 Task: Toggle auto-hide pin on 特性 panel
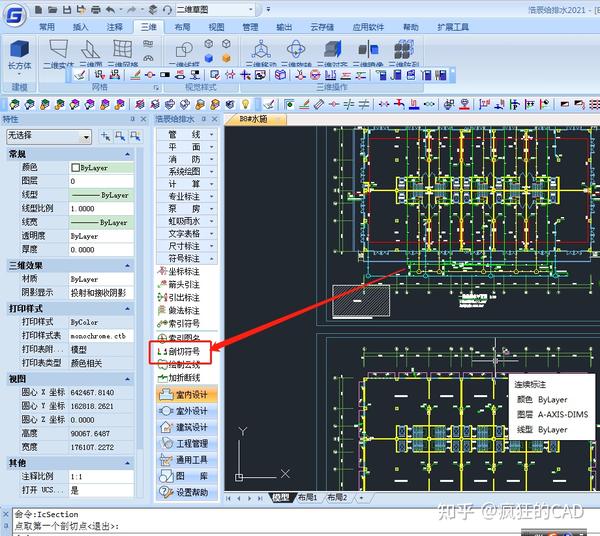pos(132,119)
